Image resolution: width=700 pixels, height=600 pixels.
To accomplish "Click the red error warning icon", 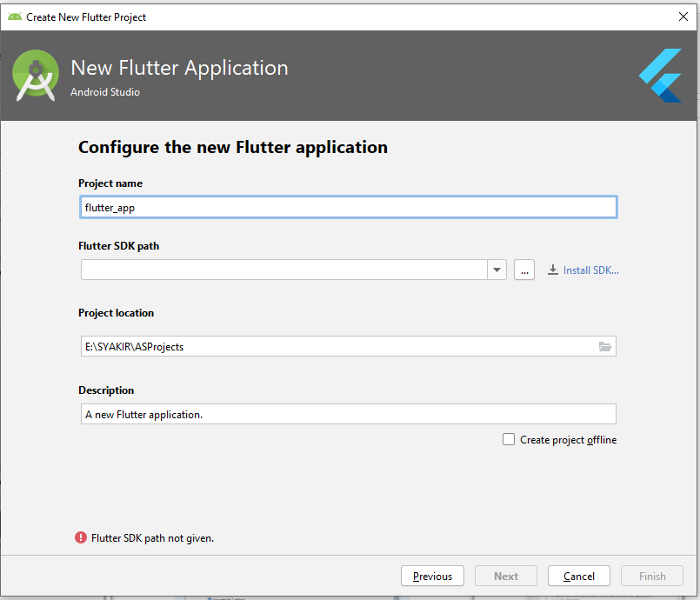I will click(x=81, y=537).
